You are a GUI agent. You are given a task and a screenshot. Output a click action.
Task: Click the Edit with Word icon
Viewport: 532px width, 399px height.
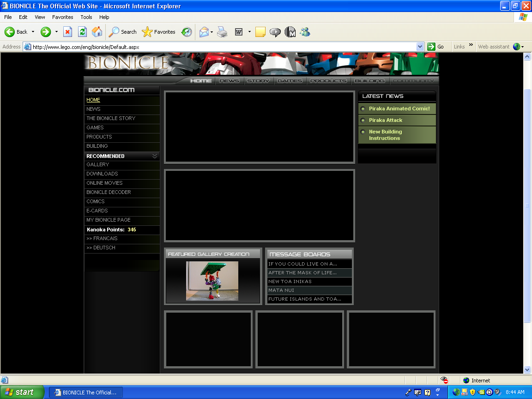tap(239, 32)
